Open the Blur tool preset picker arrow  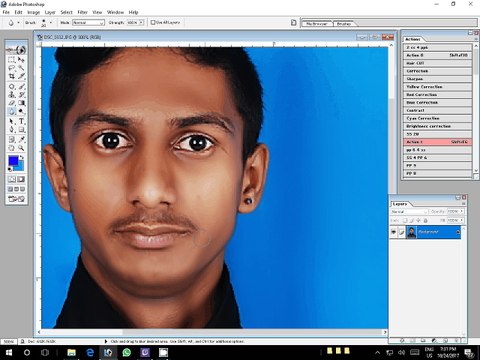18,23
